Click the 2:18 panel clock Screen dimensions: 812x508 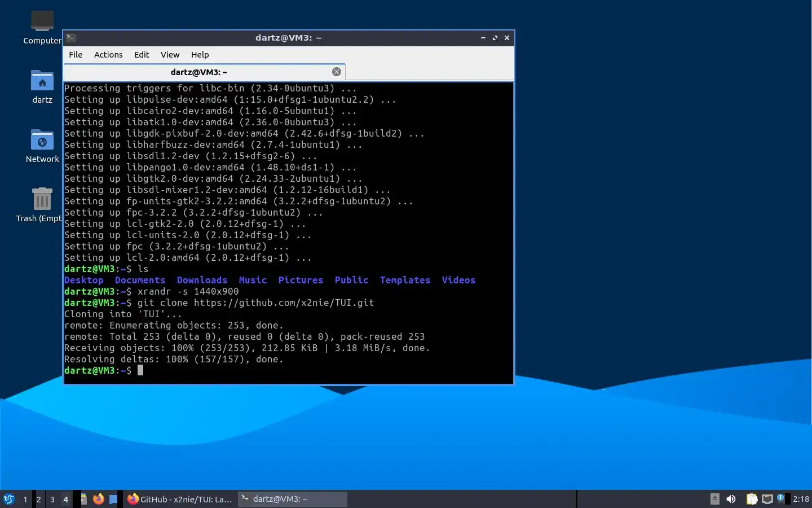[801, 499]
